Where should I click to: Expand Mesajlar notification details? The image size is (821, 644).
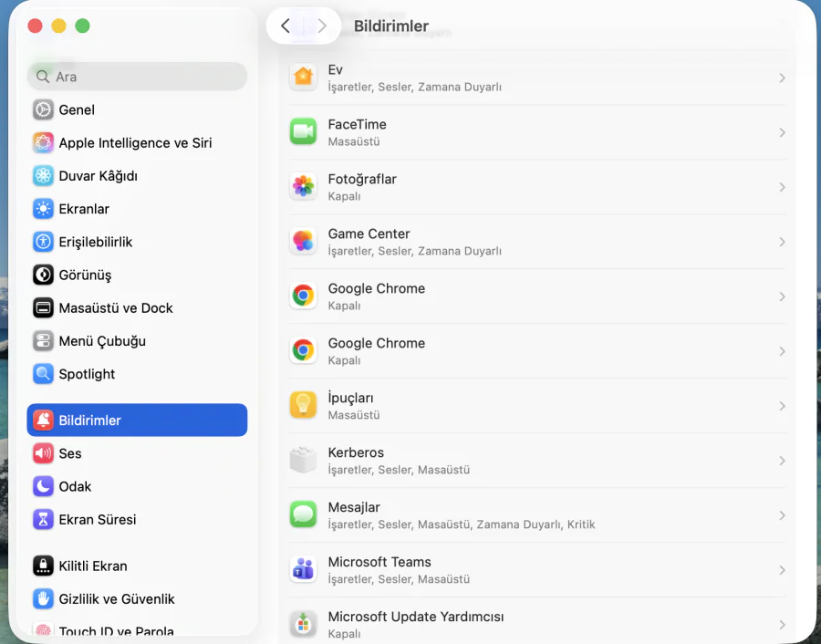(783, 515)
